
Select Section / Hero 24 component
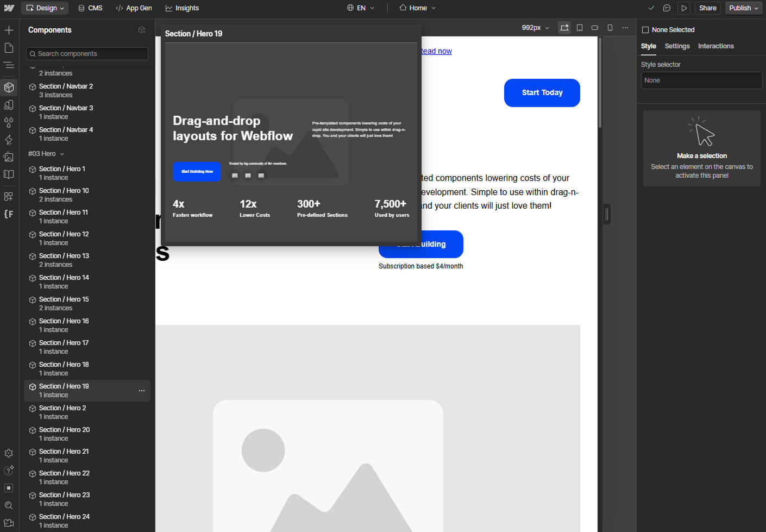pyautogui.click(x=87, y=521)
